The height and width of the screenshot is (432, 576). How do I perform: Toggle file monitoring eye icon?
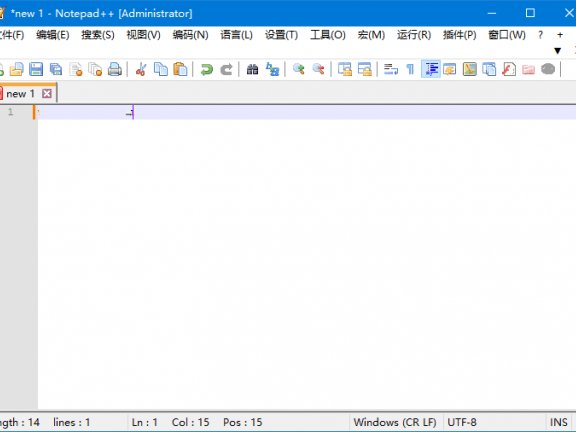(548, 69)
